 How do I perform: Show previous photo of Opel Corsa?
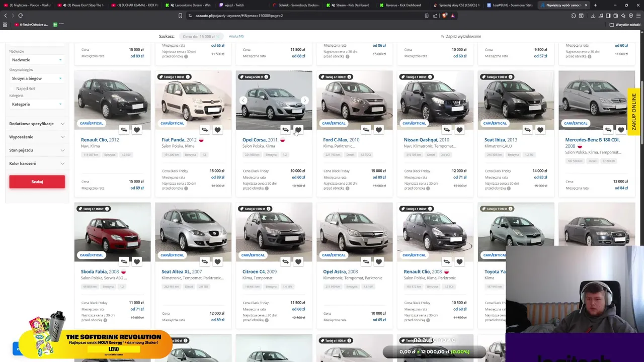point(243,100)
